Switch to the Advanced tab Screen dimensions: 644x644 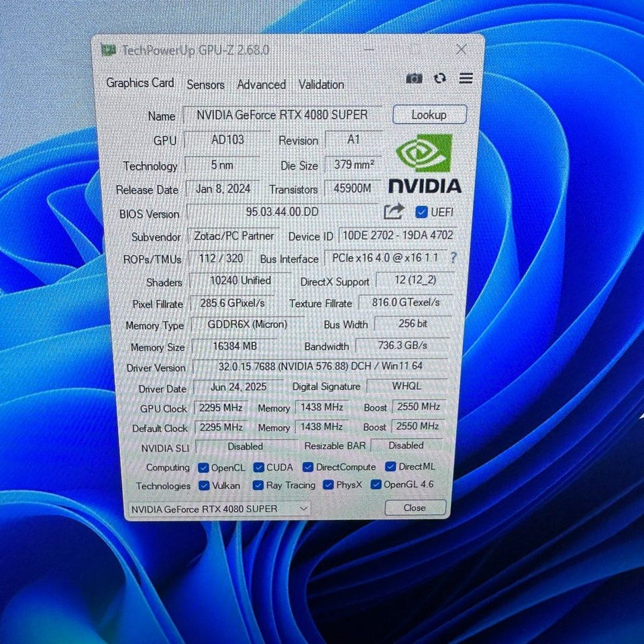[x=261, y=85]
